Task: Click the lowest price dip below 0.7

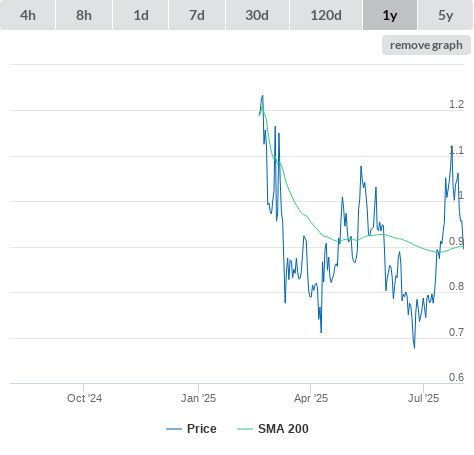Action: click(x=414, y=348)
